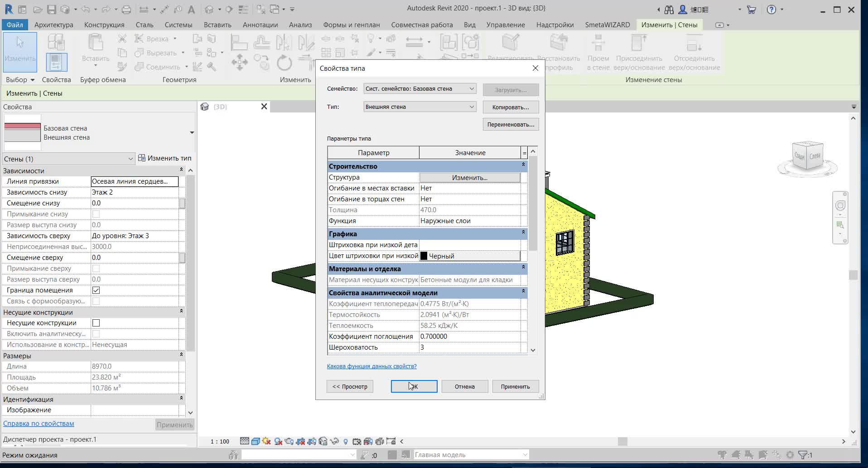868x468 pixels.
Task: Click the Cut to clipboard scissors icon
Action: (x=122, y=39)
